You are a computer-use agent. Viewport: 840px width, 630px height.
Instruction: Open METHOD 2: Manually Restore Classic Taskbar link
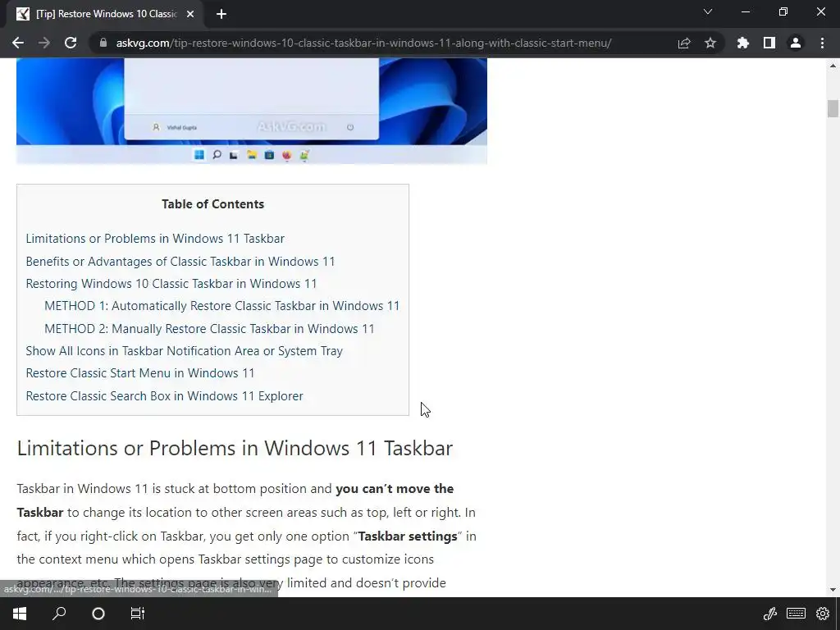[x=209, y=328]
